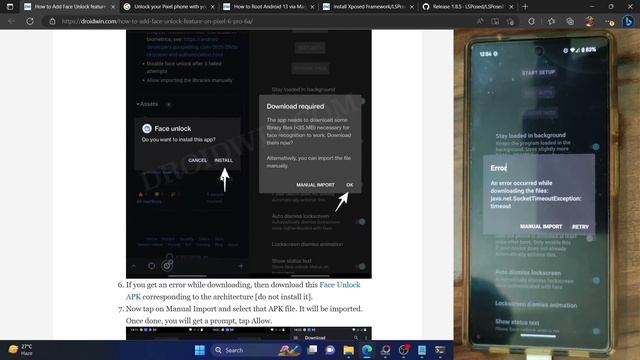The height and width of the screenshot is (360, 640).
Task: Switch to Microsoft Edge on taskbar
Action: click(367, 350)
